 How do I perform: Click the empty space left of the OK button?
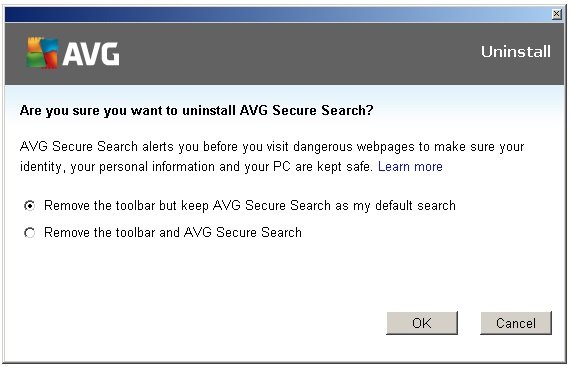pyautogui.click(x=197, y=323)
